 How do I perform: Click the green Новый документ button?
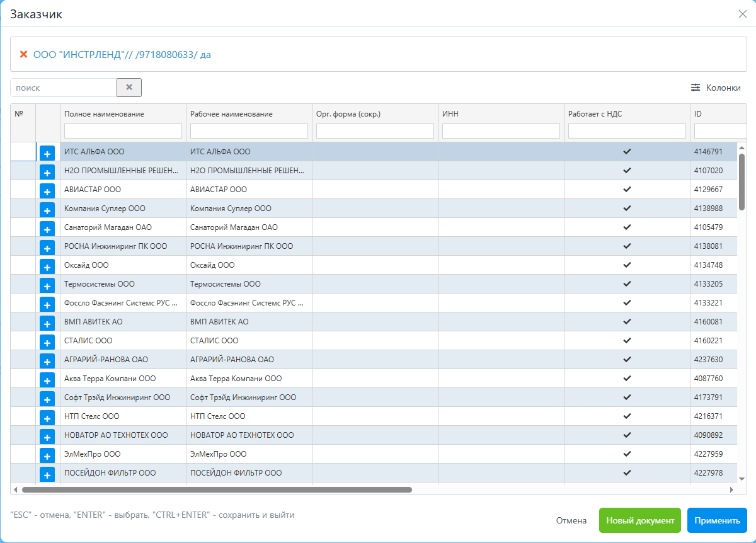point(639,521)
